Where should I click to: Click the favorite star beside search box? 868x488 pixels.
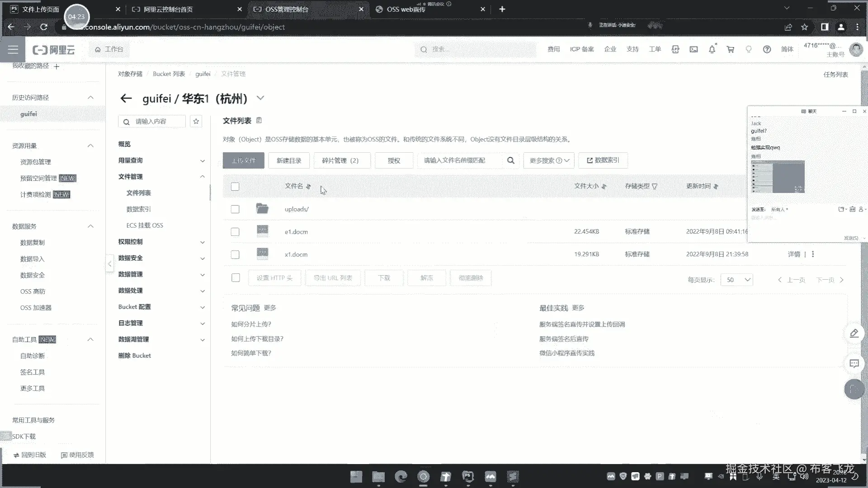point(196,121)
